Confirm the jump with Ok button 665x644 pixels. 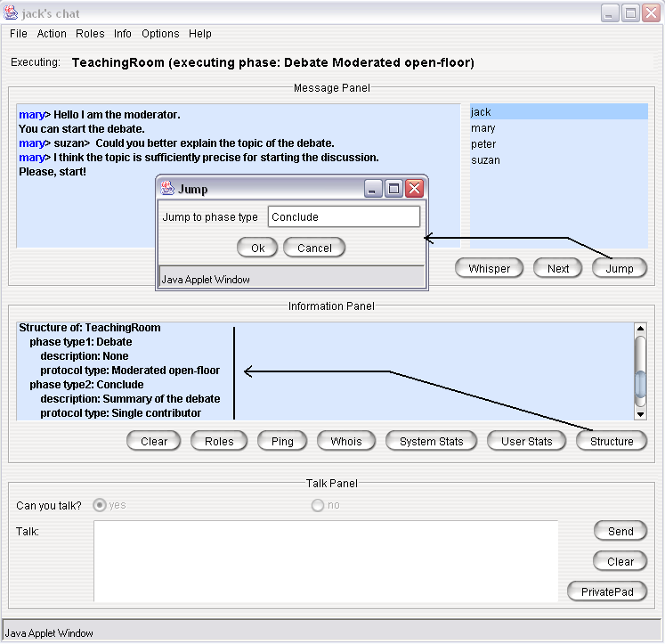(257, 248)
